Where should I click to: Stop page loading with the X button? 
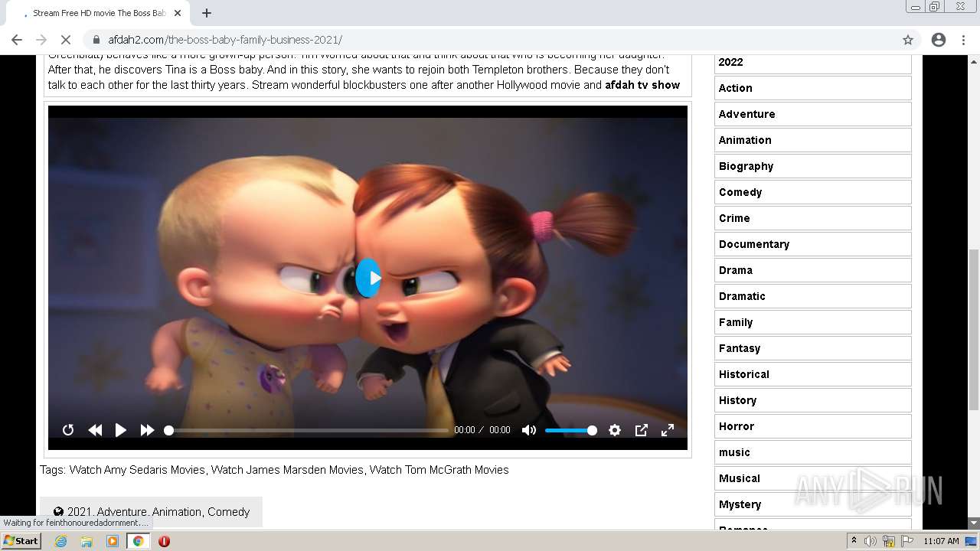pos(66,40)
